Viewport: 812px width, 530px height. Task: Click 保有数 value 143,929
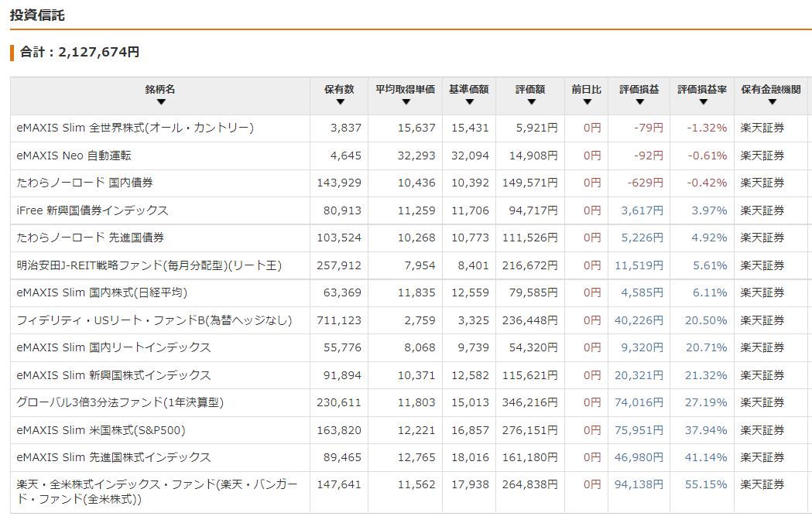tap(339, 183)
